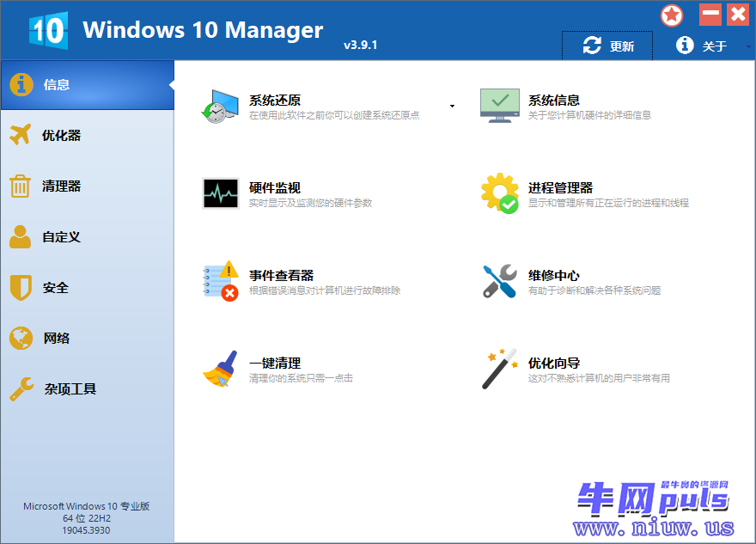Open 系统信息 via its title
Image resolution: width=756 pixels, height=544 pixels.
point(554,101)
